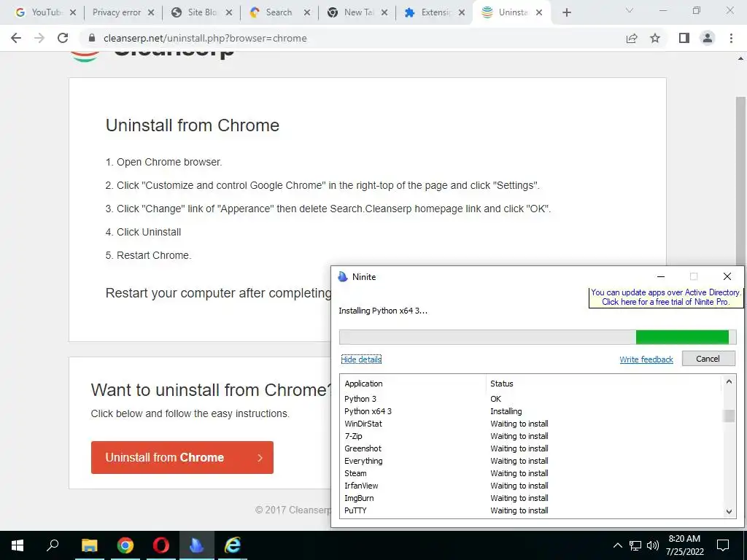This screenshot has width=747, height=560.
Task: Click the Chrome forward arrow
Action: pyautogui.click(x=39, y=38)
